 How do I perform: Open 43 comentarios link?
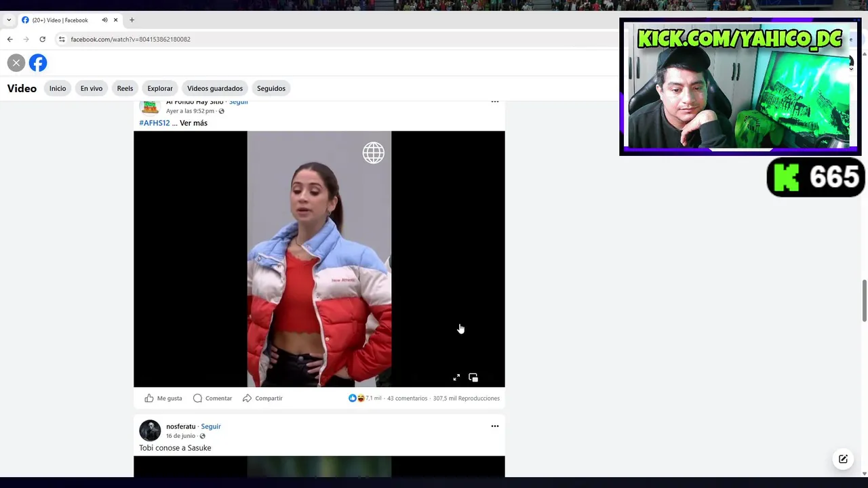407,399
